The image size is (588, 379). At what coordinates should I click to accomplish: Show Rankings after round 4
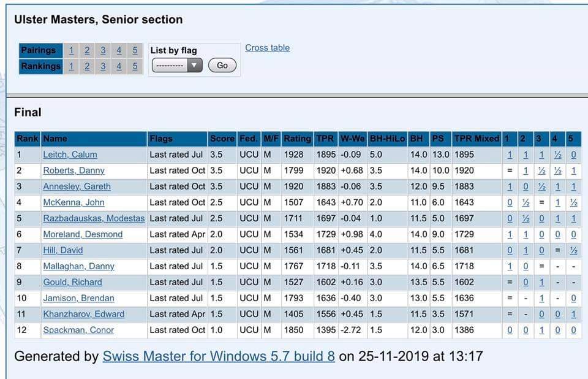pos(119,66)
